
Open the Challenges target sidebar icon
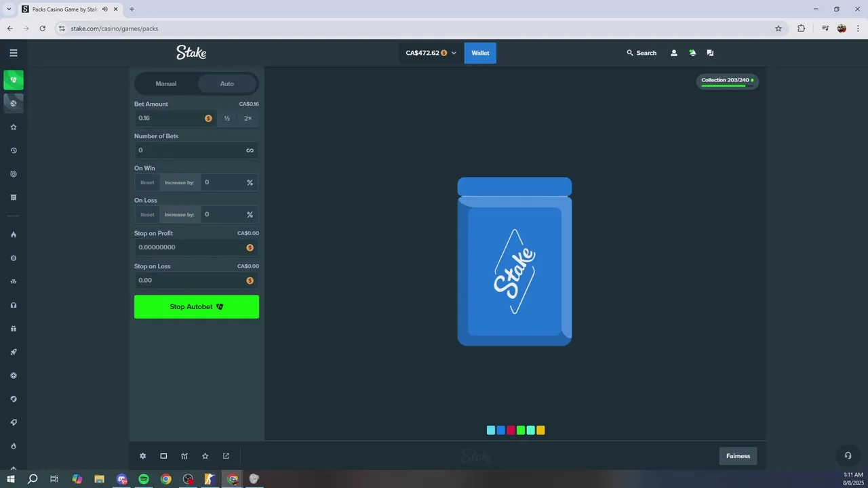click(x=14, y=174)
